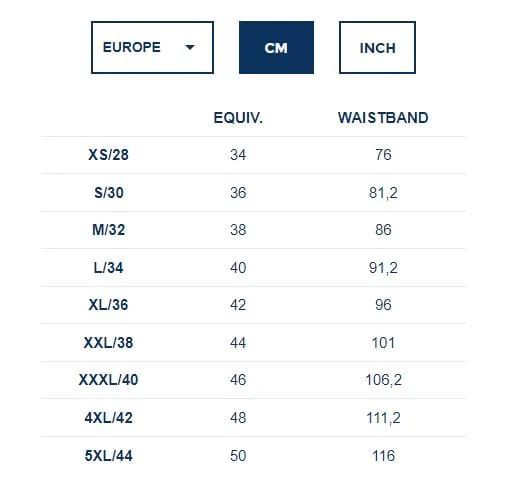Click waistband value 116
Viewport: 518px width, 500px height.
[x=383, y=456]
